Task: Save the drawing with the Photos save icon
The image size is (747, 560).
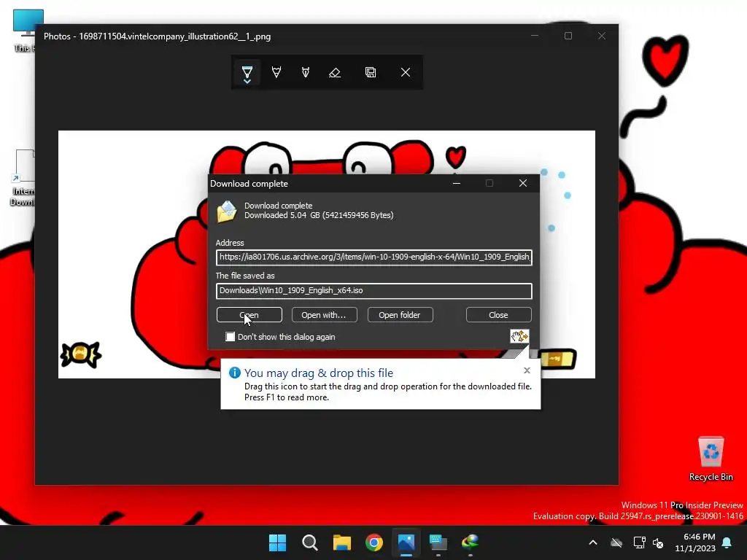Action: tap(371, 72)
